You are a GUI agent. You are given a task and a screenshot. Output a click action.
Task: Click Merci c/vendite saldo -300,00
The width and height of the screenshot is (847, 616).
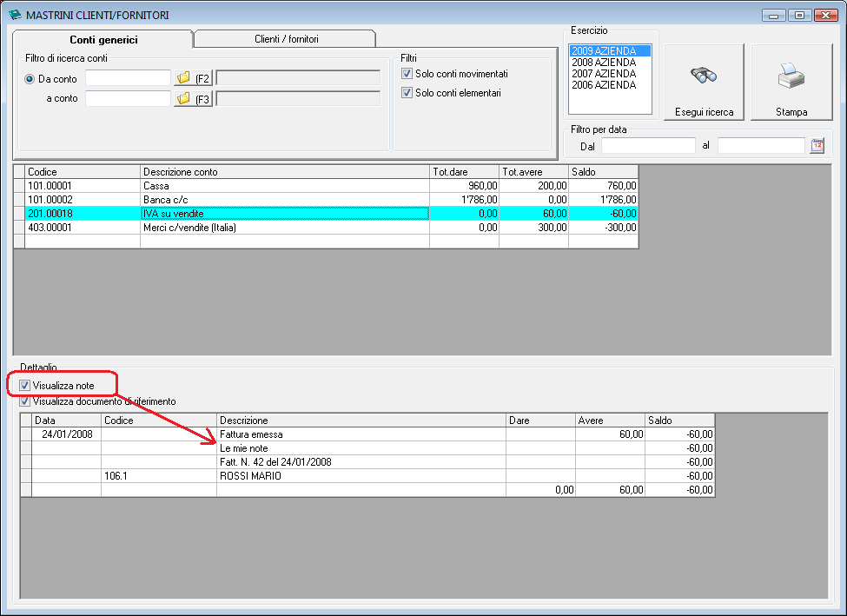(604, 228)
